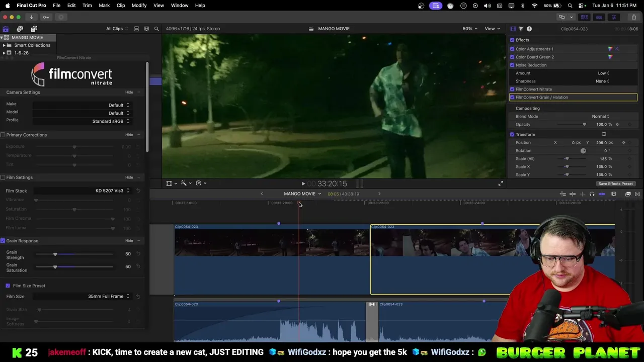The image size is (644, 362).
Task: Open the Modify menu
Action: click(x=139, y=6)
